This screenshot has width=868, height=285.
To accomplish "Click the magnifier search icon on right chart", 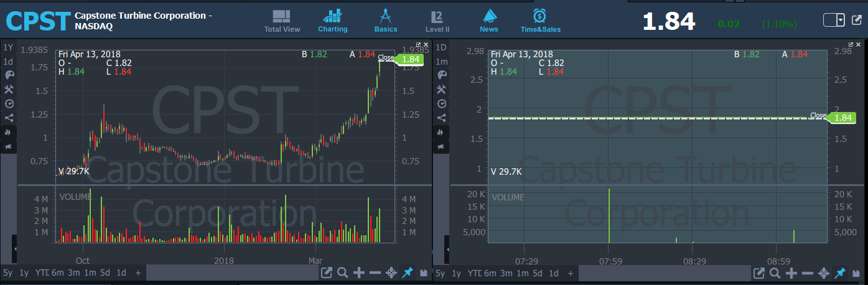I will pyautogui.click(x=775, y=273).
